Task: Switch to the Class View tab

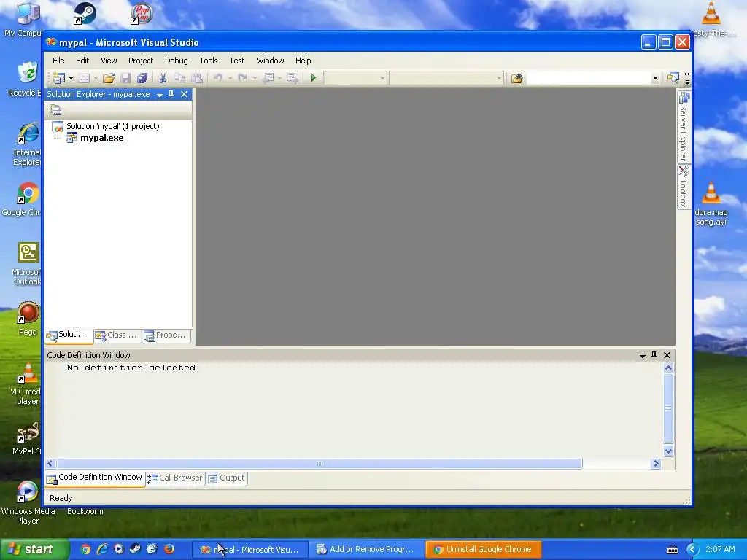Action: click(x=117, y=335)
